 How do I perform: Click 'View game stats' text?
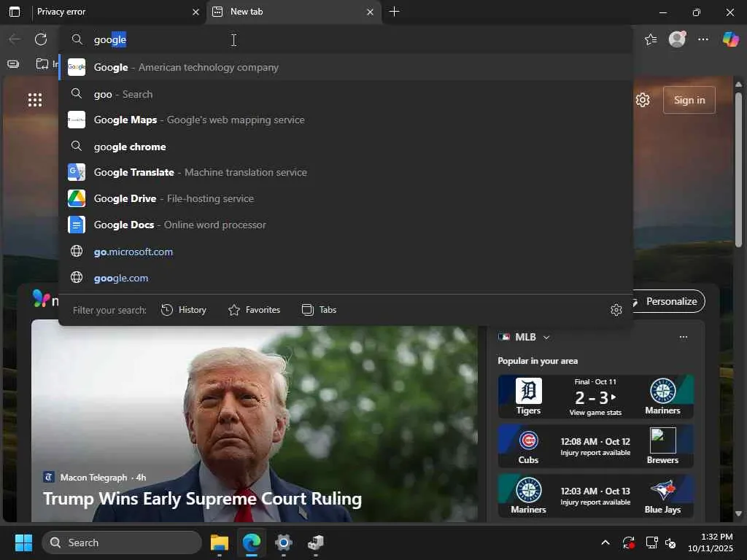(595, 413)
